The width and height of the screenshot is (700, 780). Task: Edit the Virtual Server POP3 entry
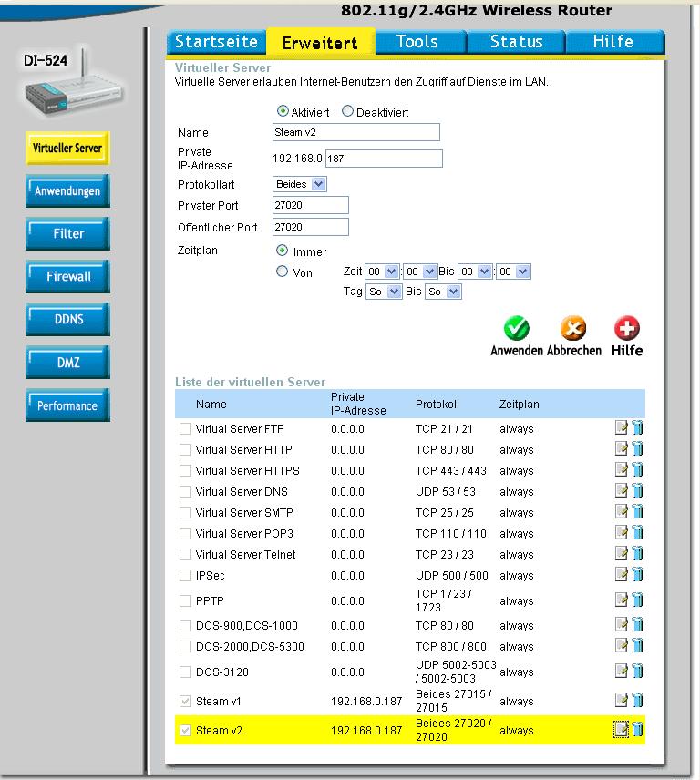click(x=621, y=532)
